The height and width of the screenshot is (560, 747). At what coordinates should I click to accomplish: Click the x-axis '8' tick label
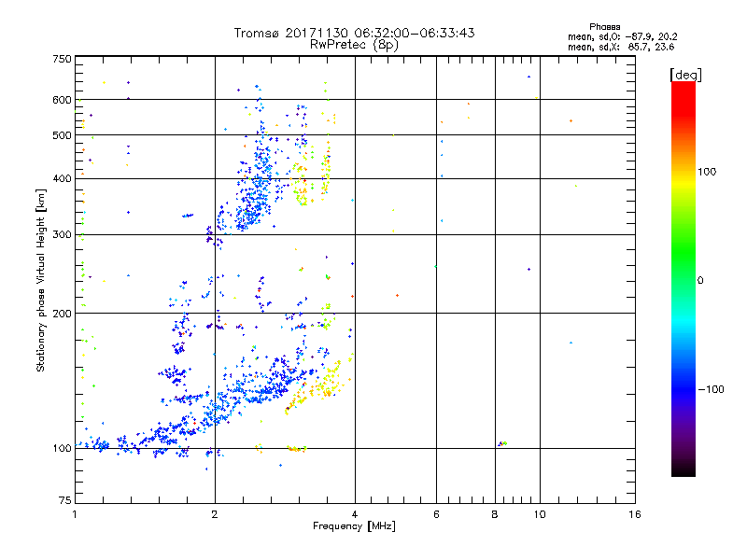click(x=495, y=514)
